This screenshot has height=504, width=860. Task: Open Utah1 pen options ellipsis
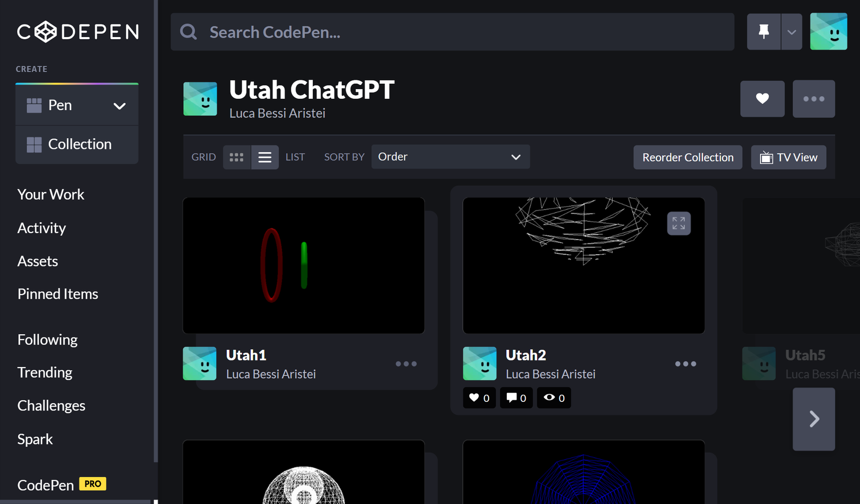pyautogui.click(x=406, y=364)
